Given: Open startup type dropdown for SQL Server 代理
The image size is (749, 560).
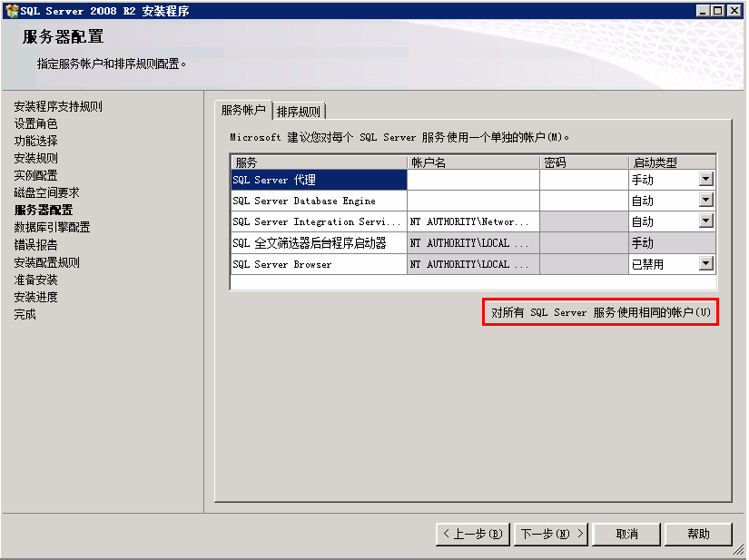Looking at the screenshot, I should click(x=706, y=180).
